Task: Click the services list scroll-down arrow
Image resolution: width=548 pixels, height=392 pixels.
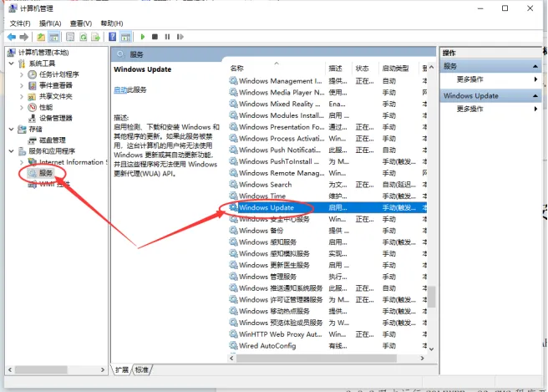Action: click(x=432, y=349)
